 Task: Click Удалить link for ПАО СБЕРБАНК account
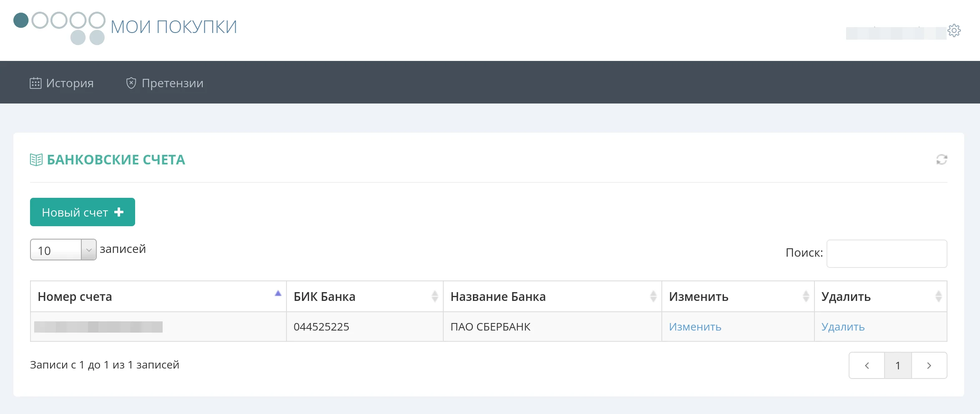point(843,327)
